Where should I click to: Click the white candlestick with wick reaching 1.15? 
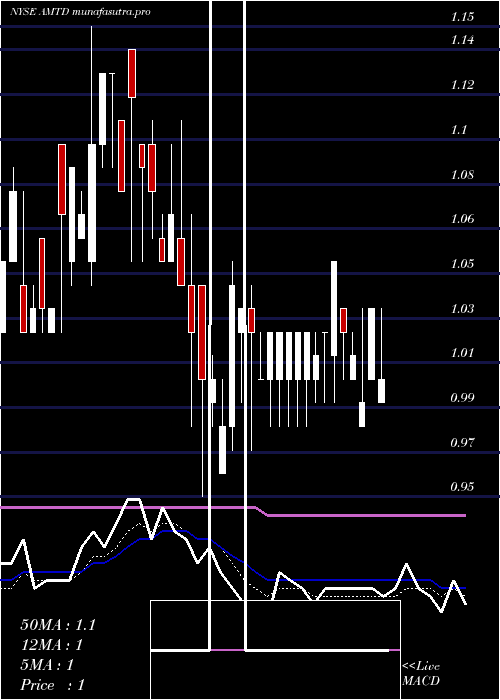coord(92,203)
